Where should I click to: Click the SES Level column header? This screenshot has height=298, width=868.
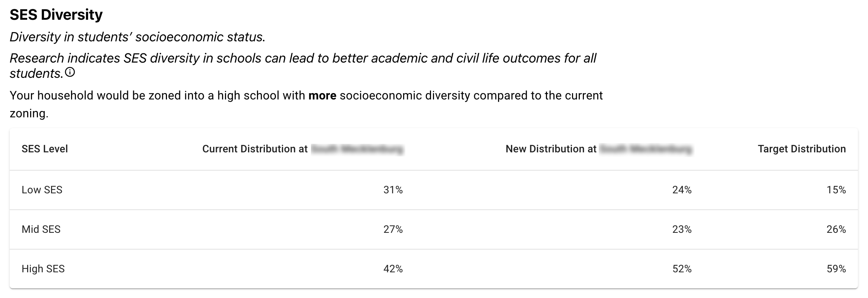coord(45,149)
